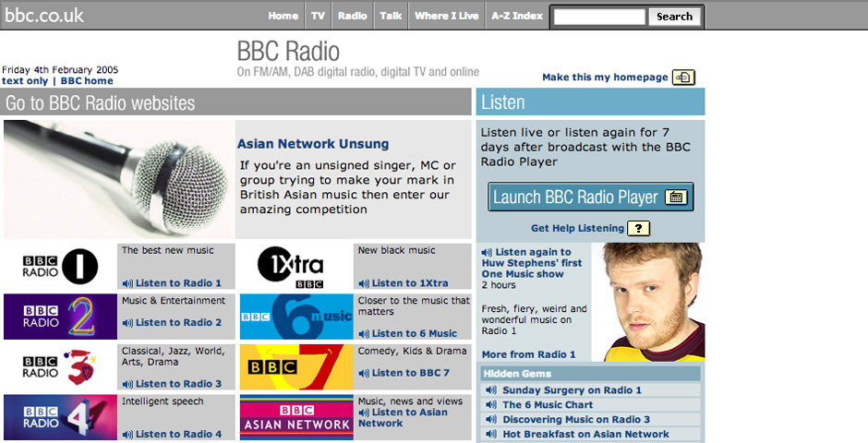Open The 6 Music Chart link
The height and width of the screenshot is (443, 868).
click(x=548, y=405)
